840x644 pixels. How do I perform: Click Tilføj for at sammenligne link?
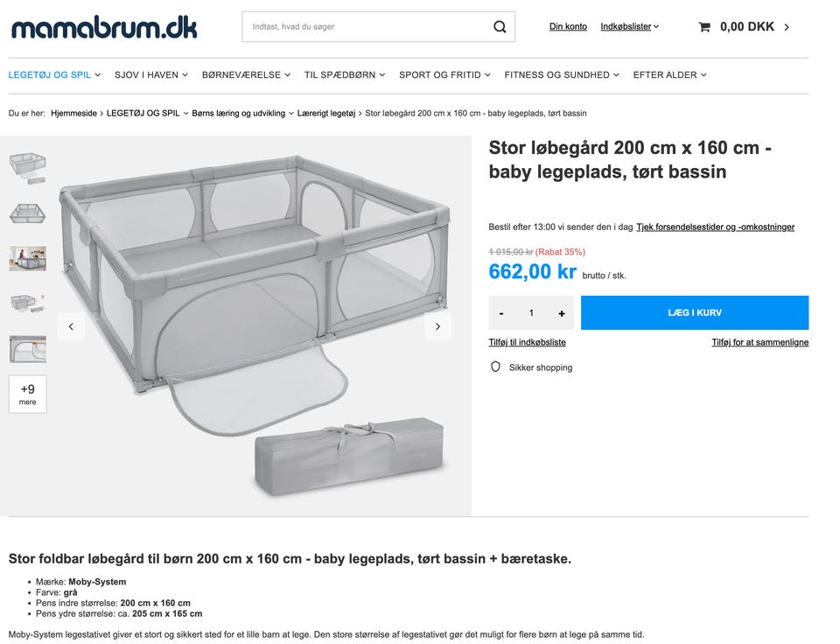(759, 342)
